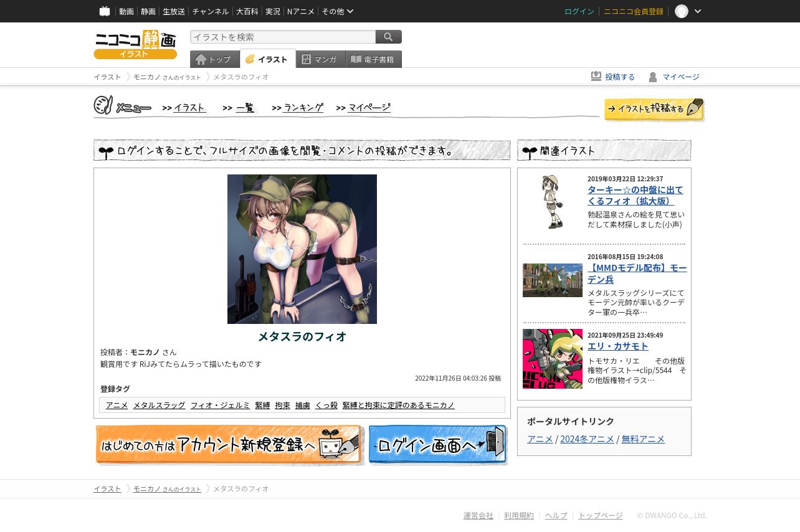Select the フィオ・ジェルミ tag
Image resolution: width=800 pixels, height=532 pixels.
[x=220, y=405]
